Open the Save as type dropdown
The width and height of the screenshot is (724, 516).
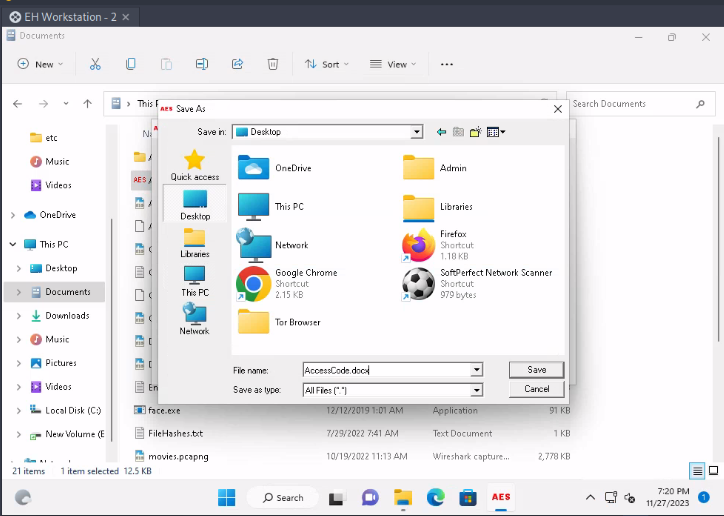click(x=477, y=390)
